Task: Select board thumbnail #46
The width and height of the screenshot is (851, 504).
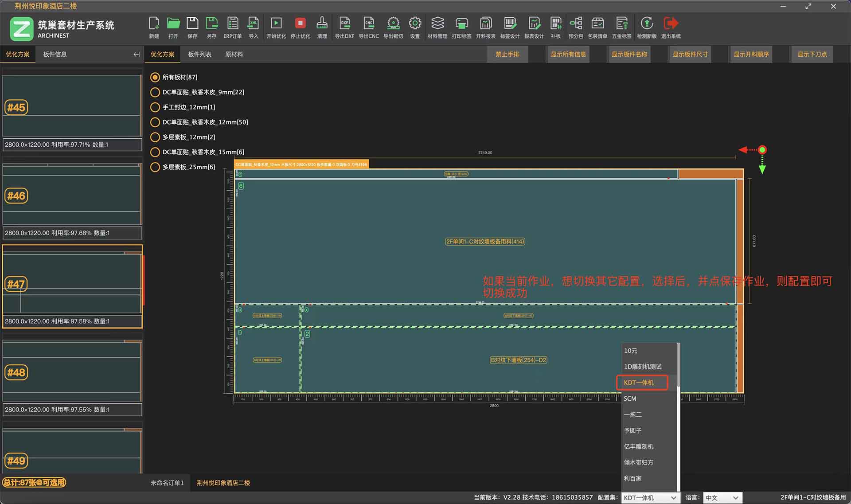Action: click(x=72, y=195)
